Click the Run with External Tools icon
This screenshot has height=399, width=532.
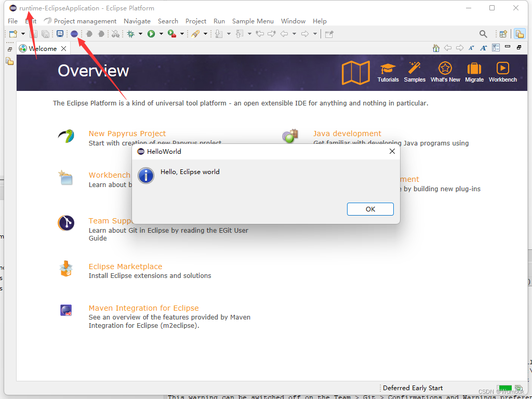tap(172, 34)
